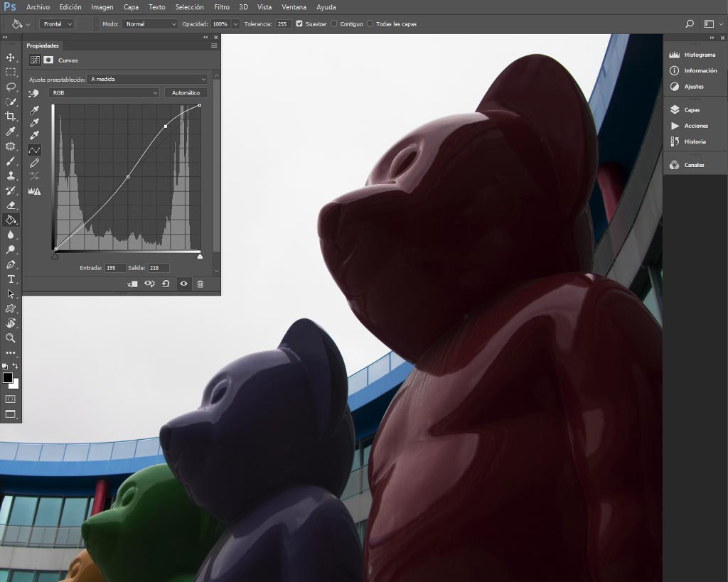Select the Horizontal Type tool

pos(10,279)
